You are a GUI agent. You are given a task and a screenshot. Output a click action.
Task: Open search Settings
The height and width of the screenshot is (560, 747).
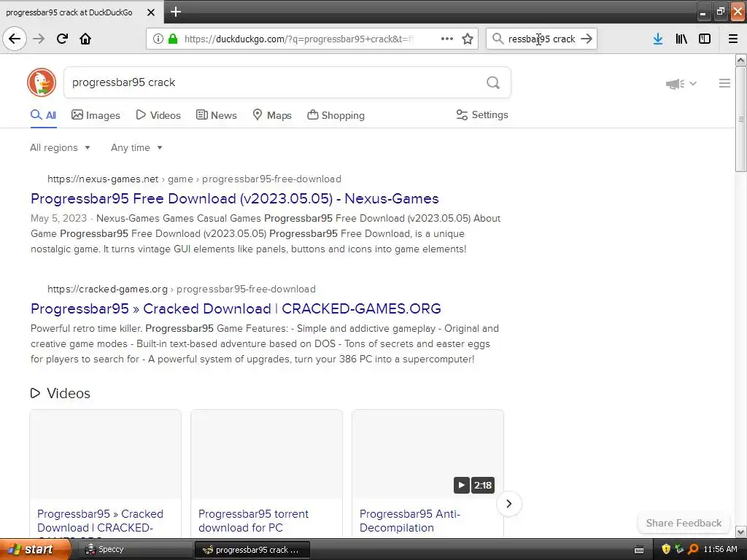click(x=482, y=114)
